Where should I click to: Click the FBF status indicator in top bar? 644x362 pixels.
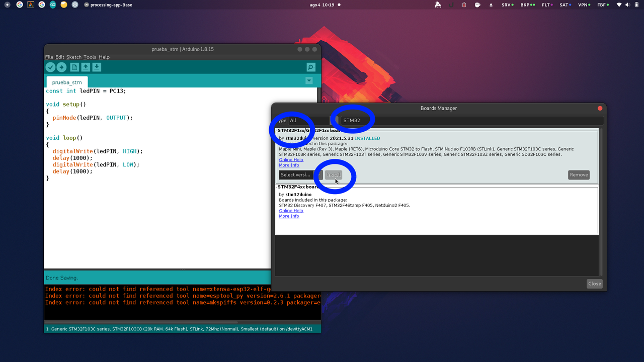click(x=602, y=5)
